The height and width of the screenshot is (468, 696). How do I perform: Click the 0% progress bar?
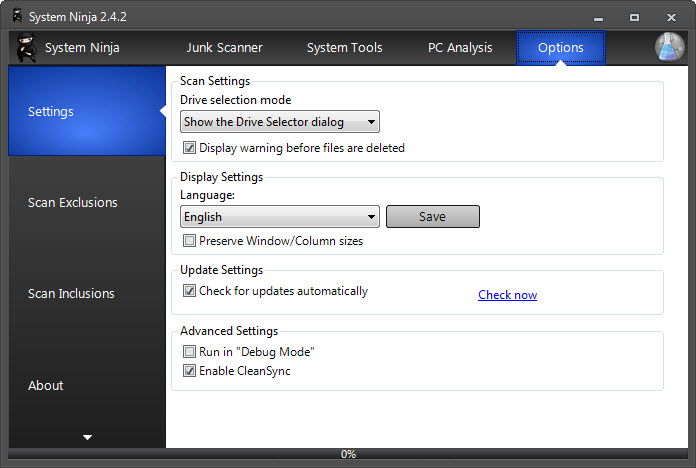[348, 454]
